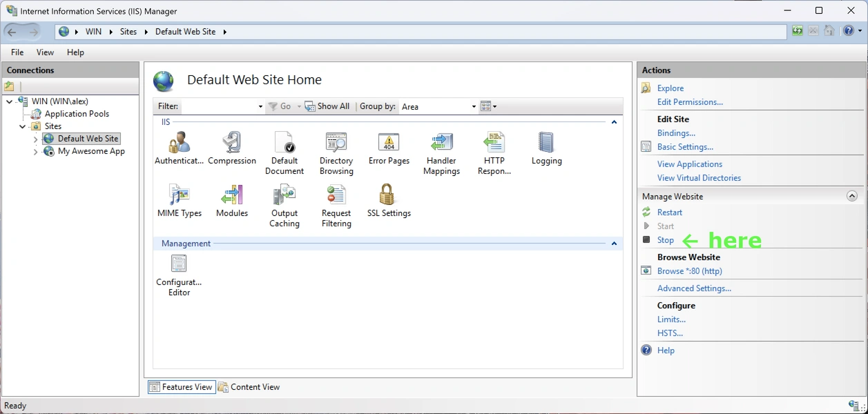Open the Configuration Editor icon
Screen dimensions: 868x414
tap(179, 275)
